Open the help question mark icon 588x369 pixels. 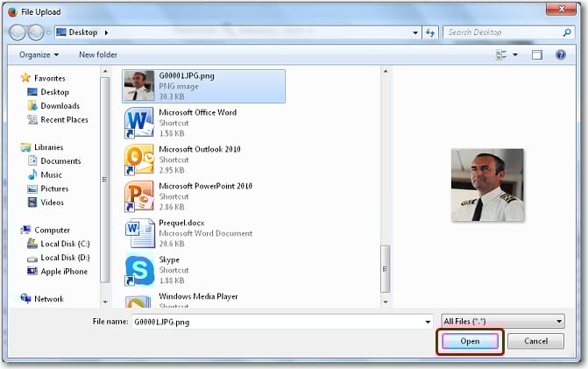pyautogui.click(x=563, y=54)
